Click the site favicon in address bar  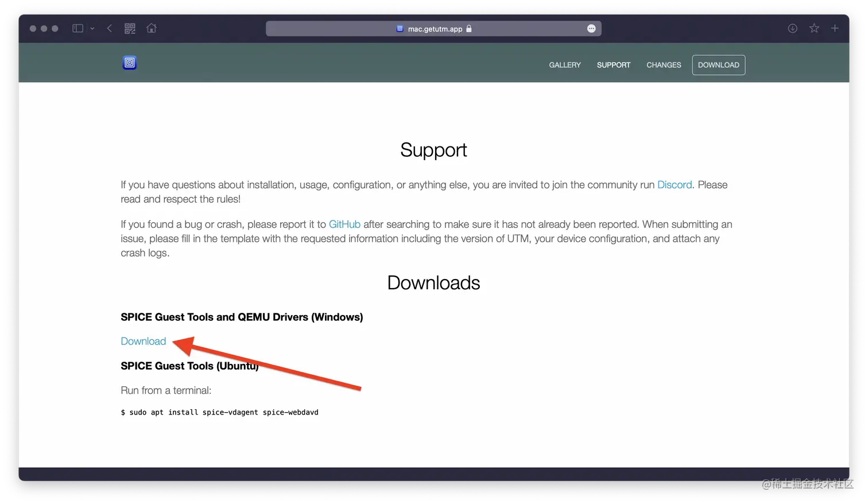click(400, 29)
